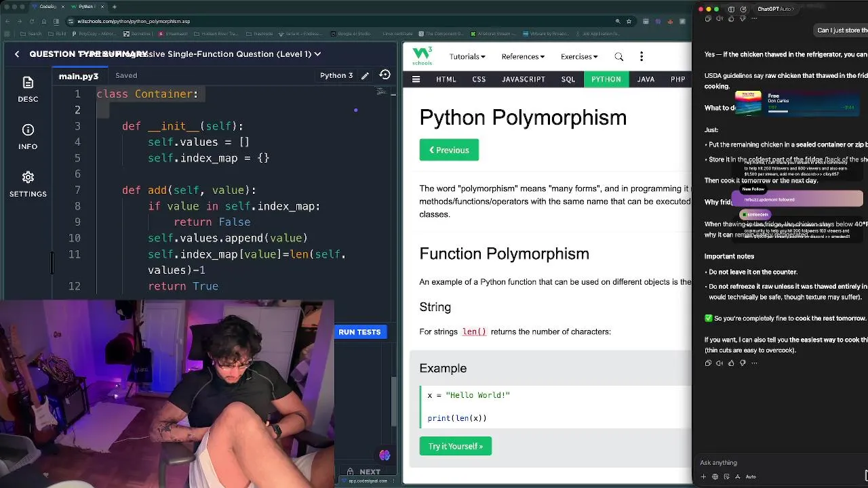Click the streamer webcam overlay
This screenshot has width=868, height=488.
pos(167,394)
